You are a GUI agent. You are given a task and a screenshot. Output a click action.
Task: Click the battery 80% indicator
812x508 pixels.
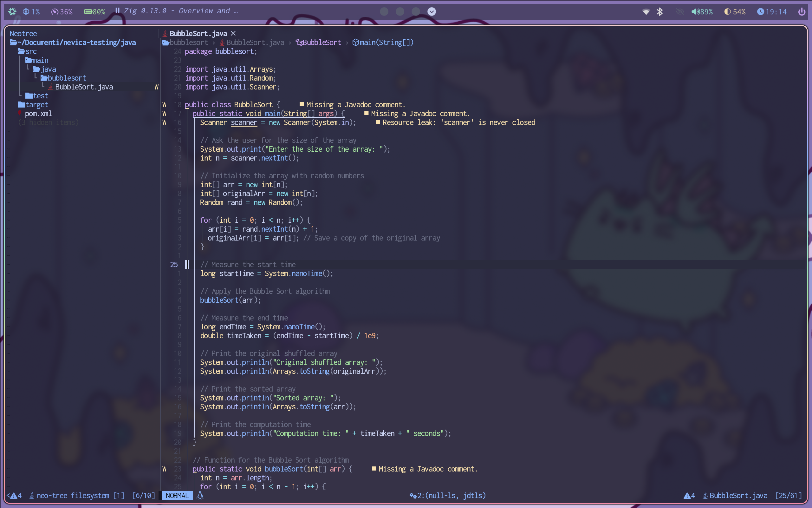(94, 12)
